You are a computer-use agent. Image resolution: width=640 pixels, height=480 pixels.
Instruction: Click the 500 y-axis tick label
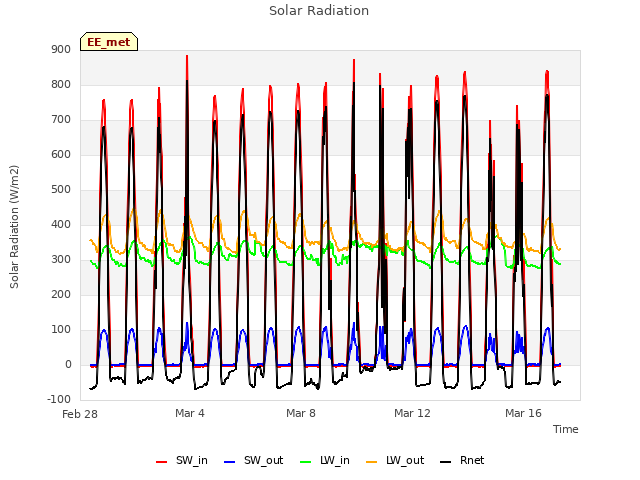click(61, 189)
